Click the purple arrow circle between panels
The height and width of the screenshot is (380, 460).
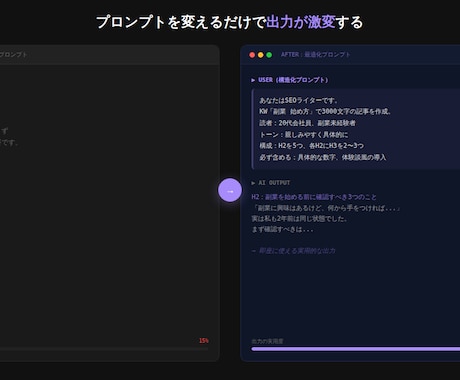pyautogui.click(x=230, y=190)
